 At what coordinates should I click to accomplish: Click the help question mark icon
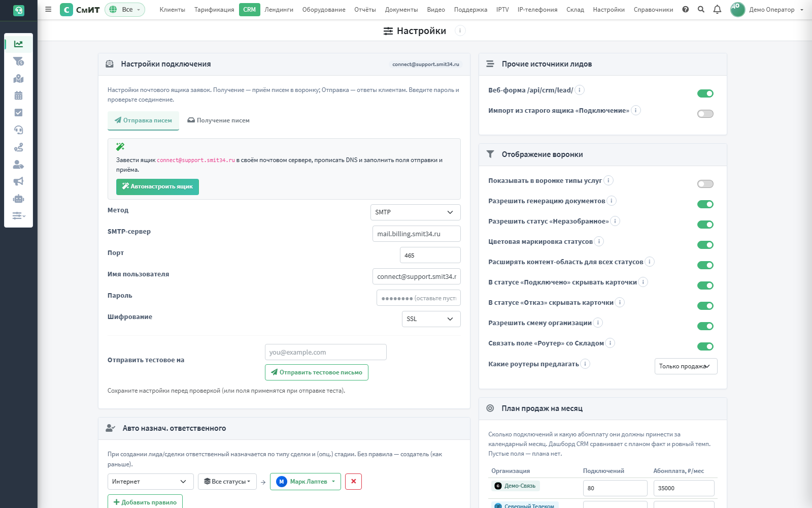pyautogui.click(x=686, y=9)
